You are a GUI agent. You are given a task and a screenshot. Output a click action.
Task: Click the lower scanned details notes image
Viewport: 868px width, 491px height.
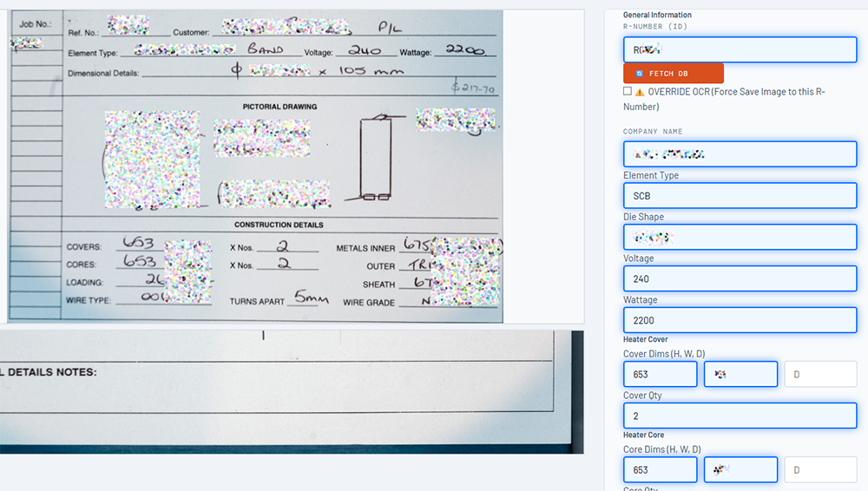[x=292, y=392]
